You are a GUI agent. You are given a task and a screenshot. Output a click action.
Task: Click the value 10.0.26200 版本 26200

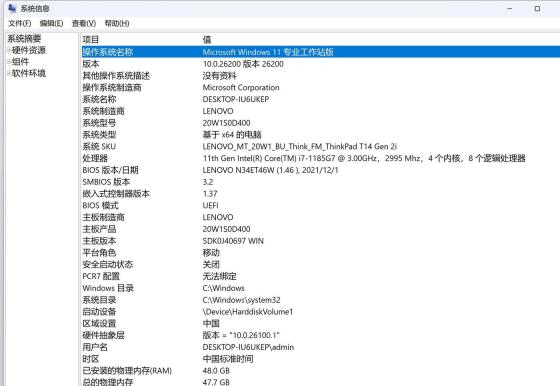coord(243,64)
